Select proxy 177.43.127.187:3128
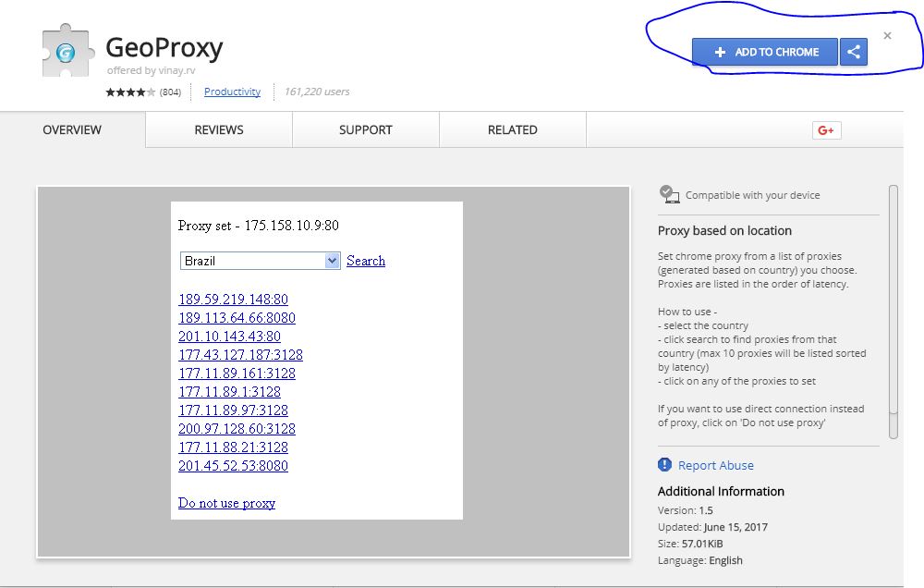The width and height of the screenshot is (924, 588). coord(240,355)
